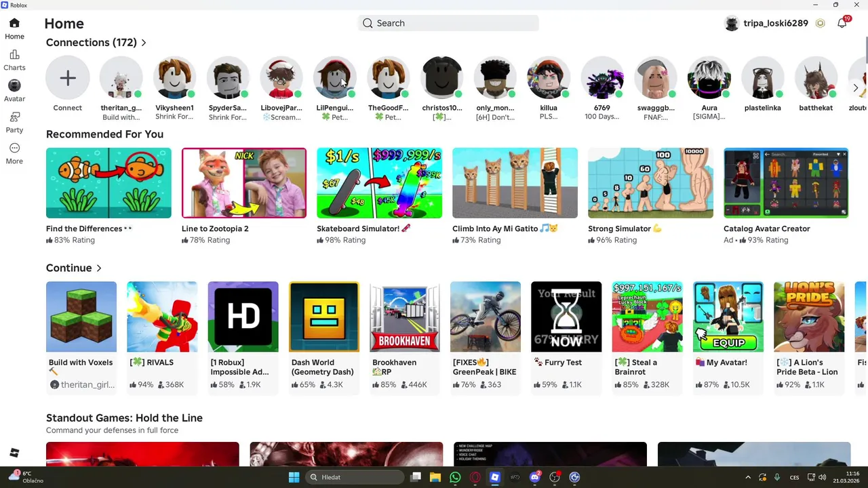This screenshot has width=868, height=488.
Task: Open the Windows Start menu
Action: point(294,477)
